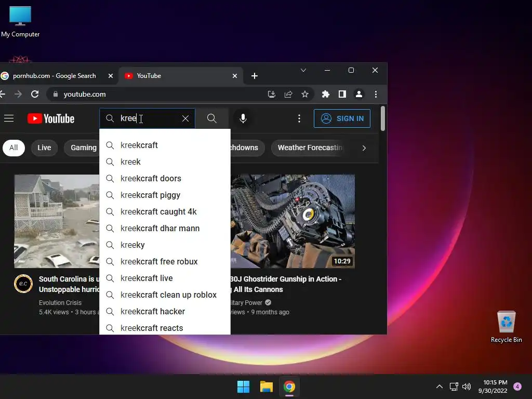This screenshot has height=399, width=532.
Task: Click the YouTube logo
Action: (51, 118)
